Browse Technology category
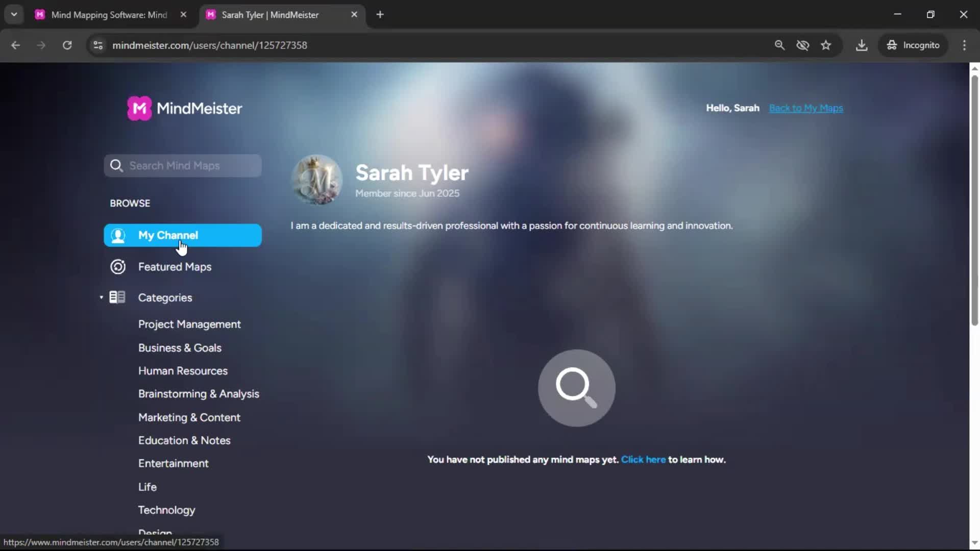This screenshot has width=980, height=551. 166,510
